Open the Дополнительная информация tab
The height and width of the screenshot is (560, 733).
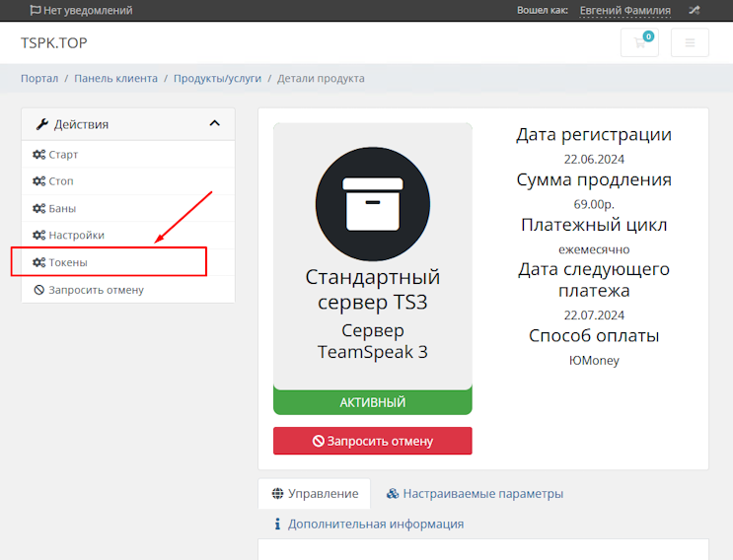coord(369,525)
